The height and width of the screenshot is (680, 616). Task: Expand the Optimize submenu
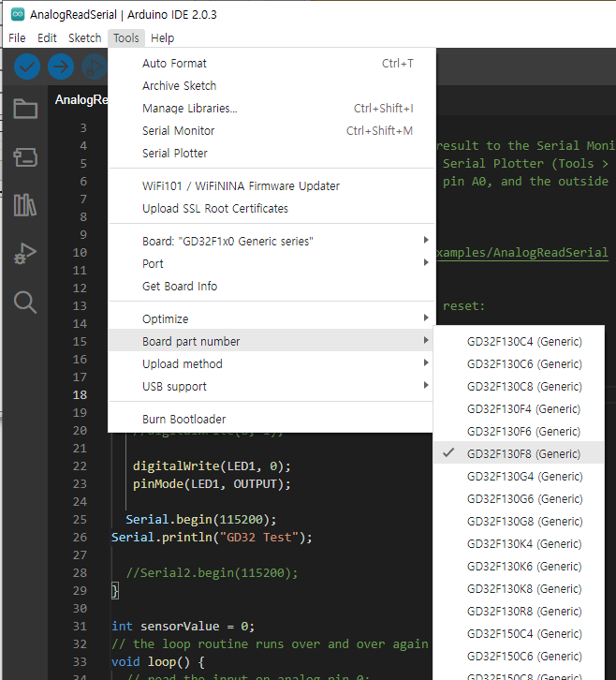tap(271, 318)
